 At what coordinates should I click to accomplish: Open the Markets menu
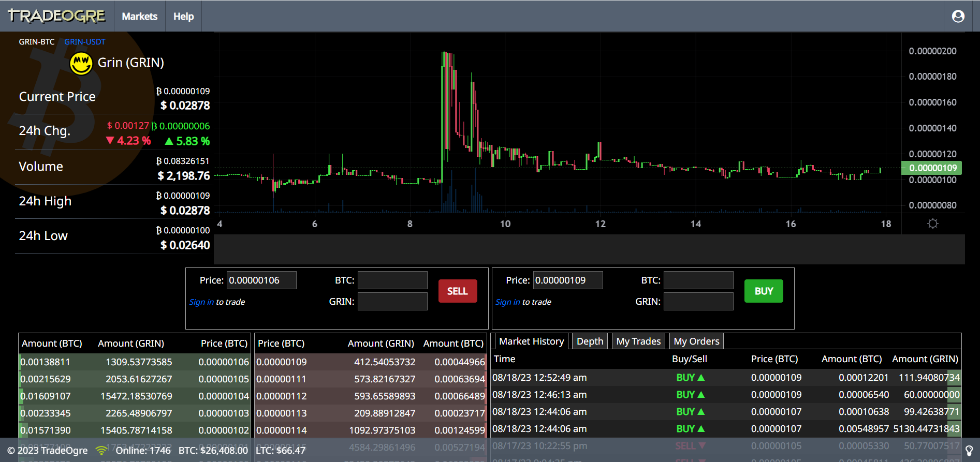click(x=139, y=17)
